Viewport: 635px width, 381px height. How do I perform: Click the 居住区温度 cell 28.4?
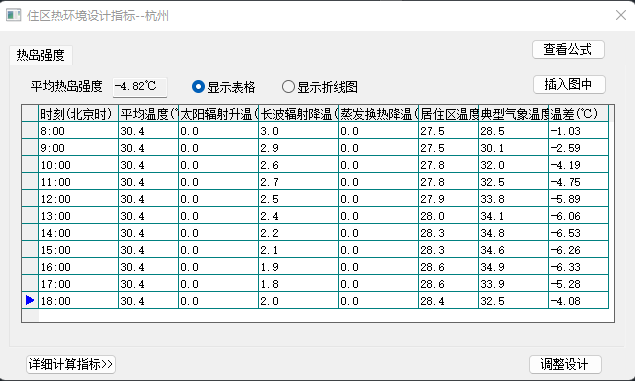coord(449,301)
